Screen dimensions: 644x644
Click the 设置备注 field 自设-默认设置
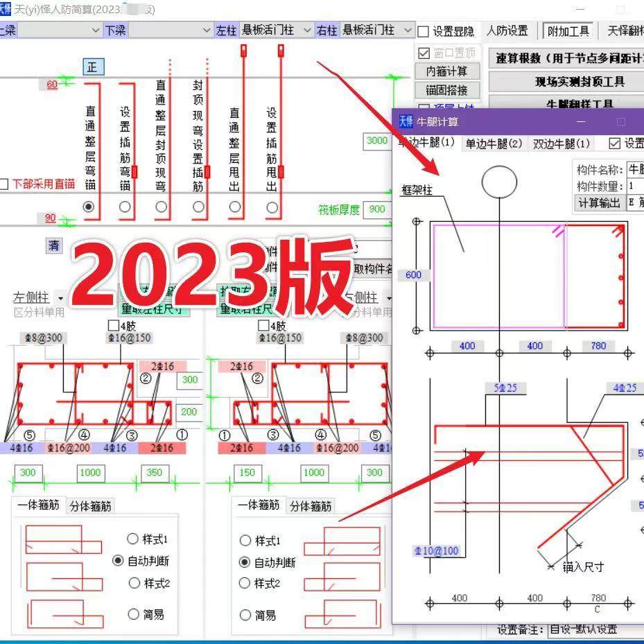pos(595,629)
